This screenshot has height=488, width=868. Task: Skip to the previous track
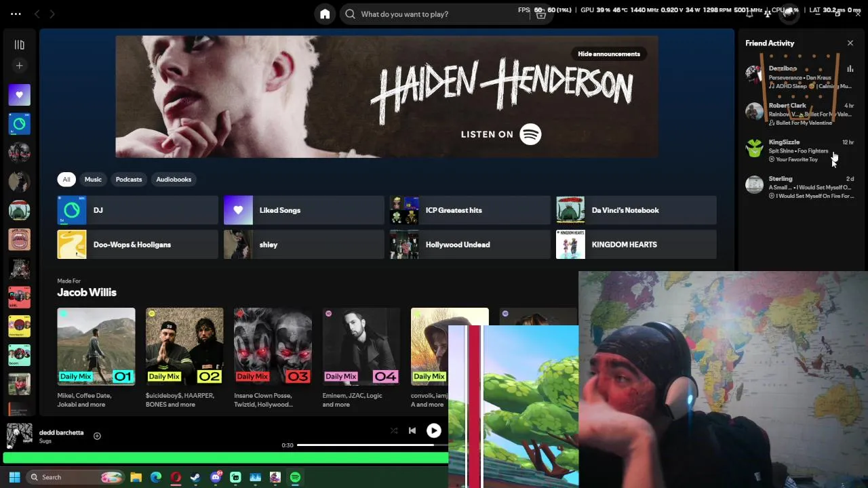pyautogui.click(x=412, y=430)
